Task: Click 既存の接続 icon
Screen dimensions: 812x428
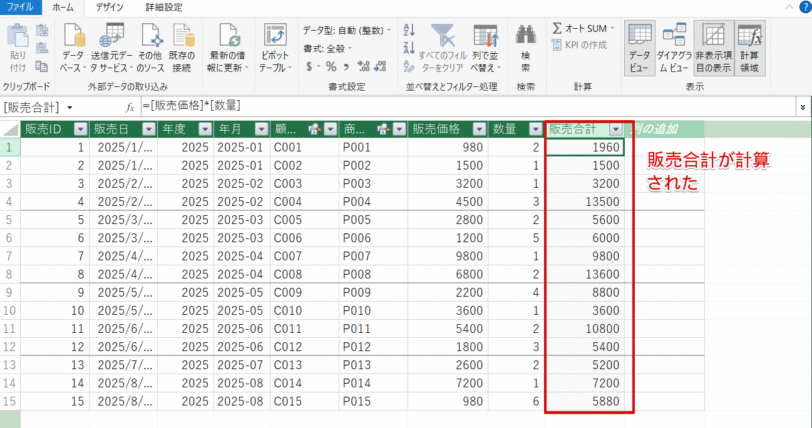Action: tap(183, 36)
